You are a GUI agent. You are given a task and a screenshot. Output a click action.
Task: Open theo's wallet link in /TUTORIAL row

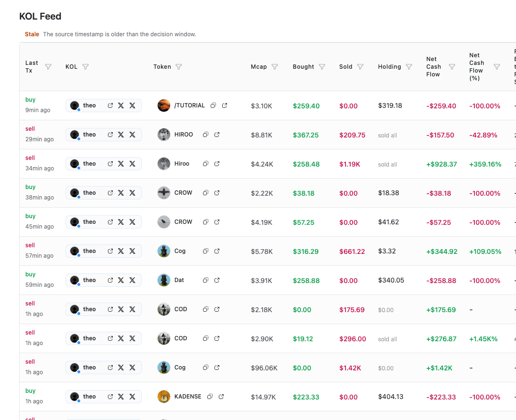coord(110,105)
